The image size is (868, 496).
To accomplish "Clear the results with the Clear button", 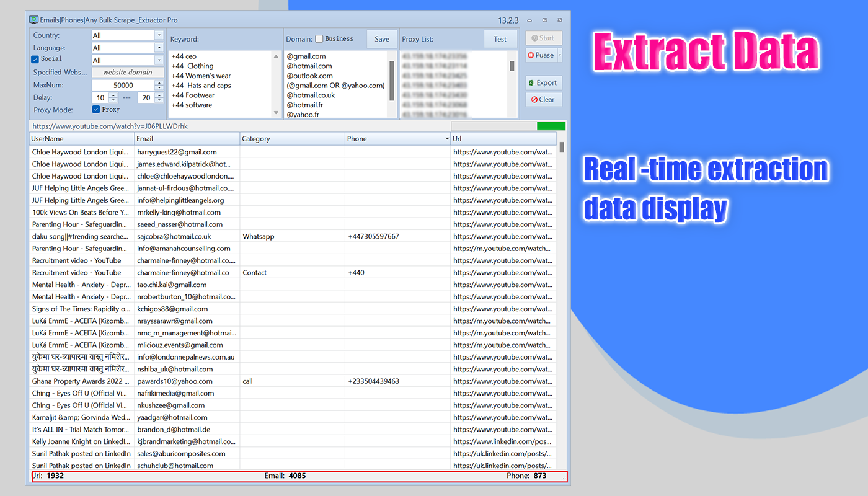I will pos(544,99).
